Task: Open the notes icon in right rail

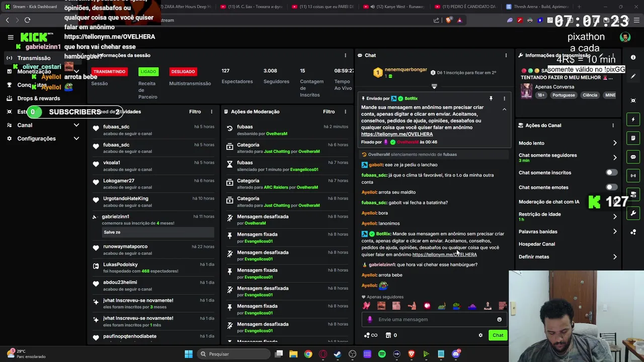Action: (633, 138)
